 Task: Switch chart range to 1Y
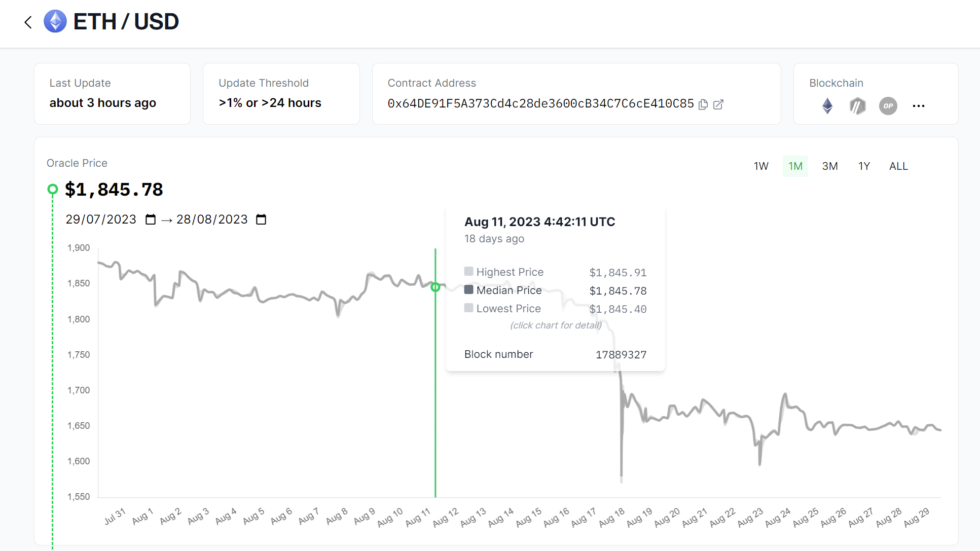click(x=864, y=166)
